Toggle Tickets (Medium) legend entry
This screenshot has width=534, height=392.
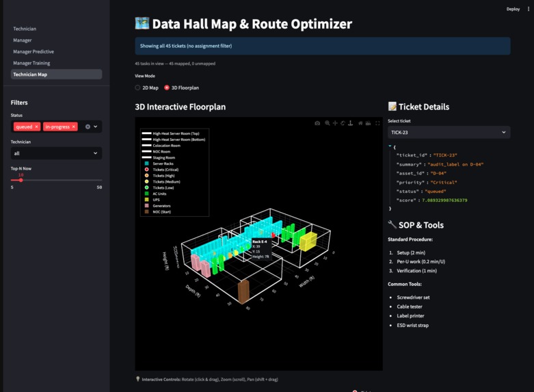161,182
